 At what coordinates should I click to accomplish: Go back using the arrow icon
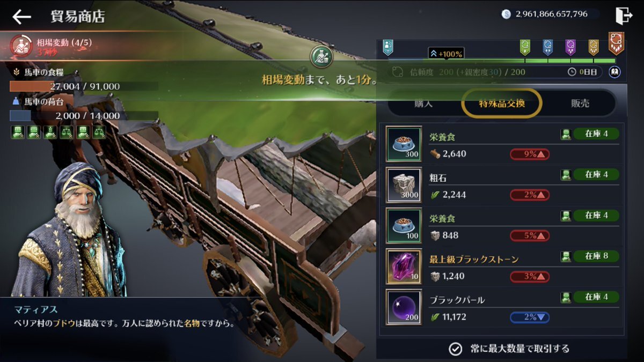pyautogui.click(x=21, y=17)
